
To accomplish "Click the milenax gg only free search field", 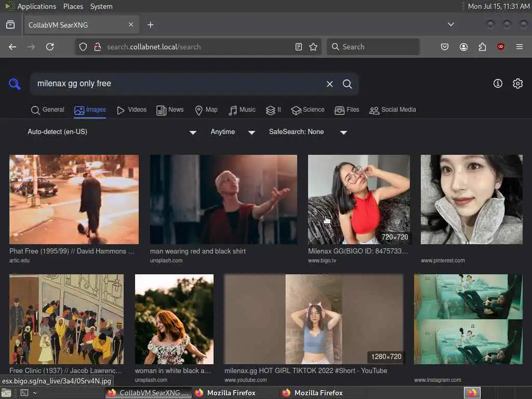I will click(x=177, y=84).
